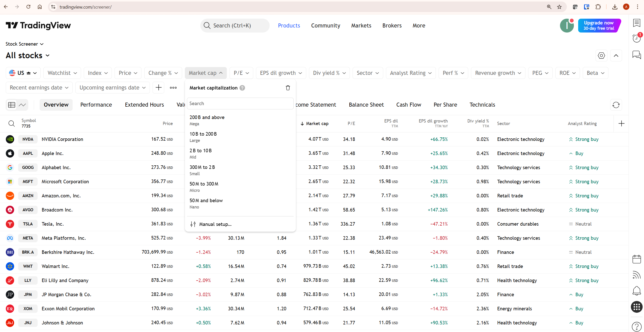This screenshot has height=332, width=644.
Task: Toggle the table view in the screener
Action: point(11,105)
